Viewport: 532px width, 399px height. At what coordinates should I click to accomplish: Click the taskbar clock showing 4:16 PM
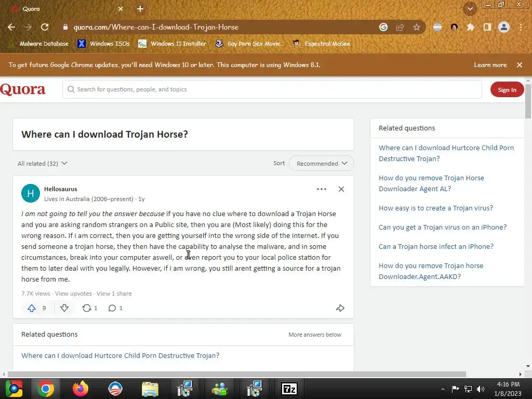pos(508,389)
